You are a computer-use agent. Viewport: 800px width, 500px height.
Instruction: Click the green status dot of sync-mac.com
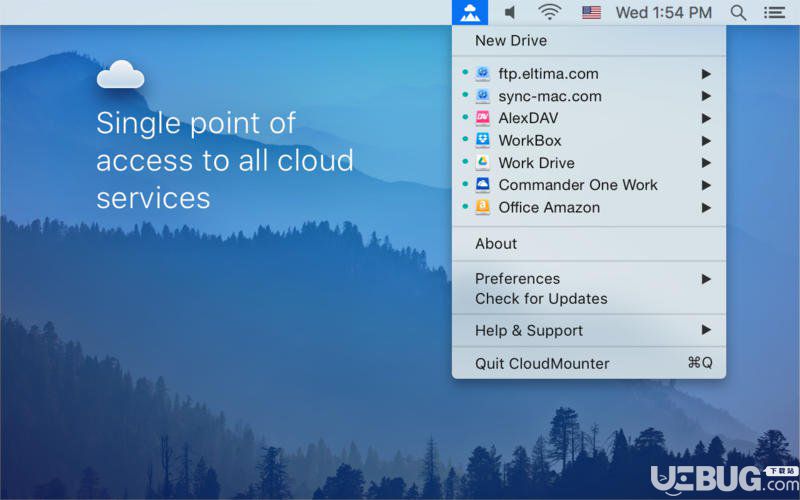coord(465,94)
